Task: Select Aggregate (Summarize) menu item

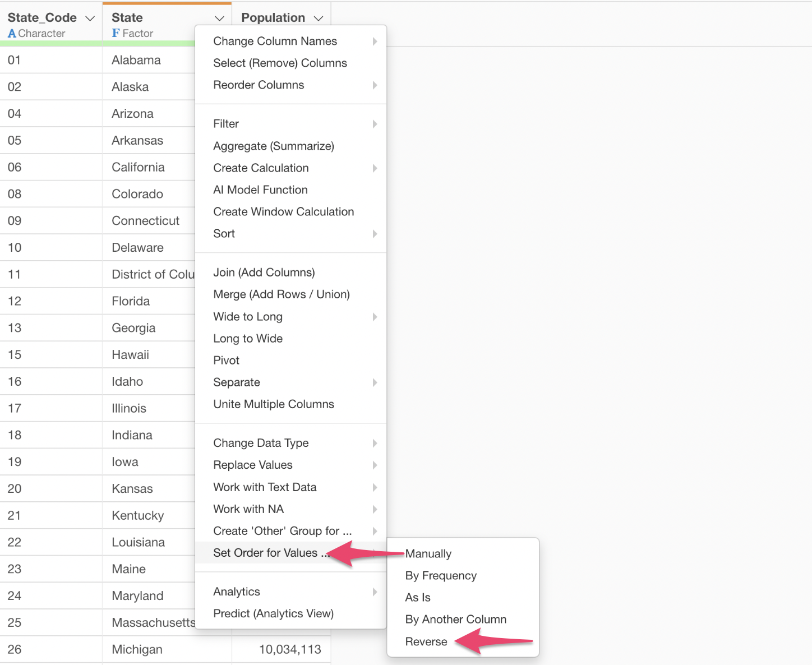Action: click(x=273, y=146)
